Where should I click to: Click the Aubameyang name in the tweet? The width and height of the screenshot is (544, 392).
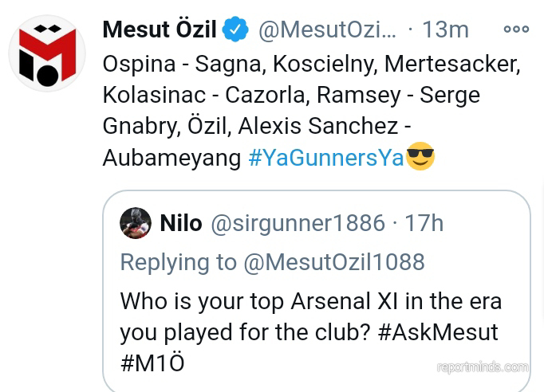[171, 158]
